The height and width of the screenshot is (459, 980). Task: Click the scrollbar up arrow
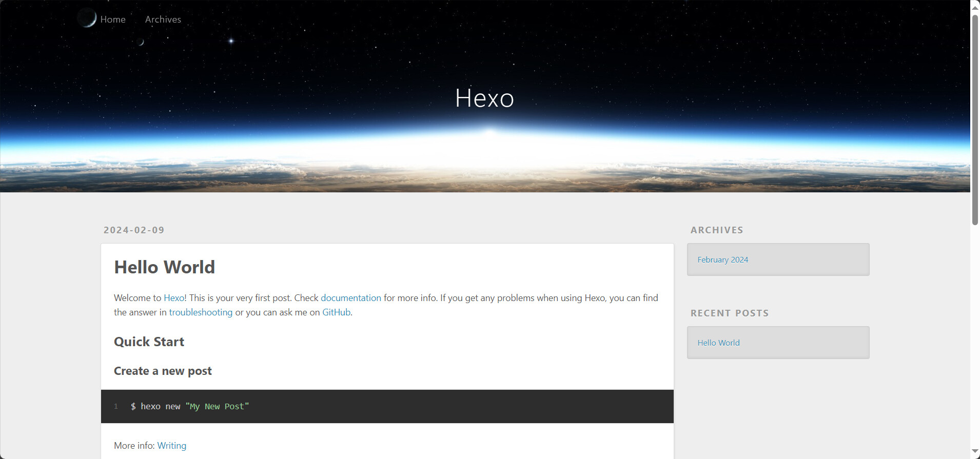(975, 7)
